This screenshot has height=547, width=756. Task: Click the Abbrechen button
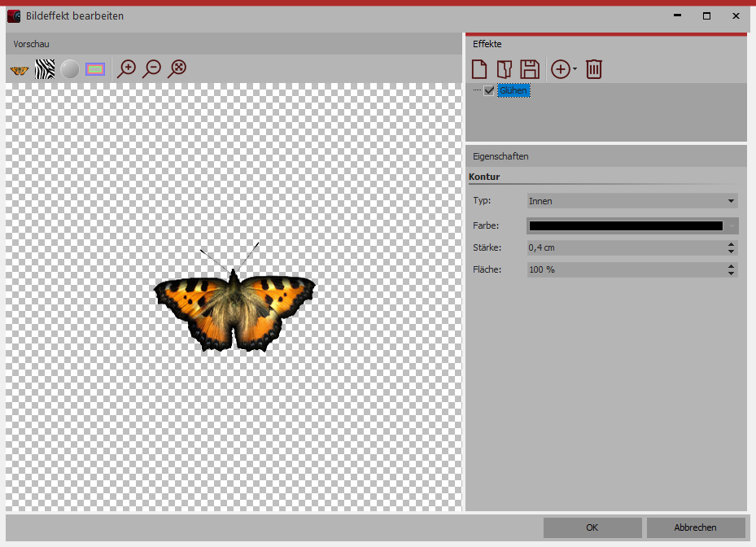coord(696,527)
